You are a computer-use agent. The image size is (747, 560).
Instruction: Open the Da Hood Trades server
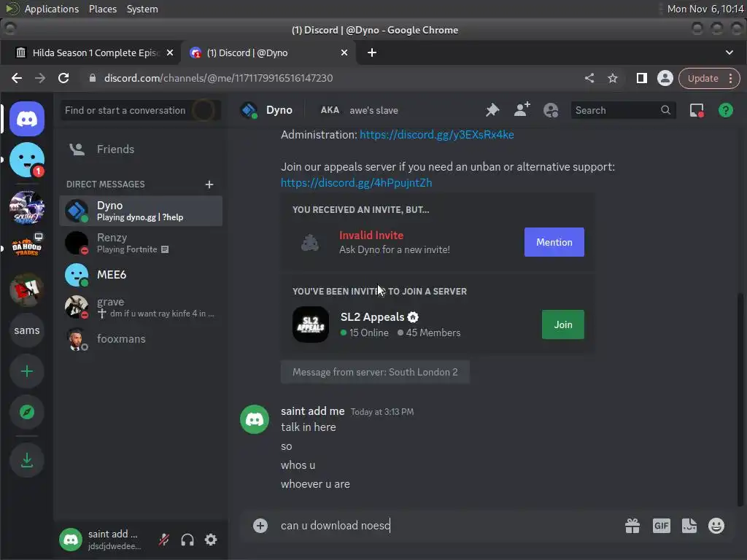[x=27, y=246]
